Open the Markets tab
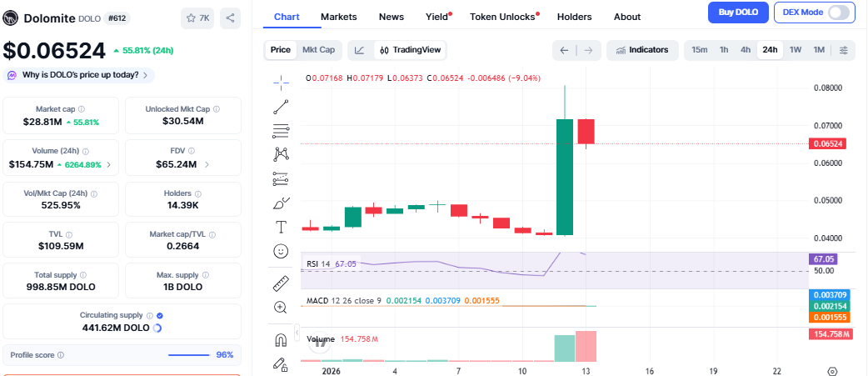Screen dimensions: 868x376 339,17
